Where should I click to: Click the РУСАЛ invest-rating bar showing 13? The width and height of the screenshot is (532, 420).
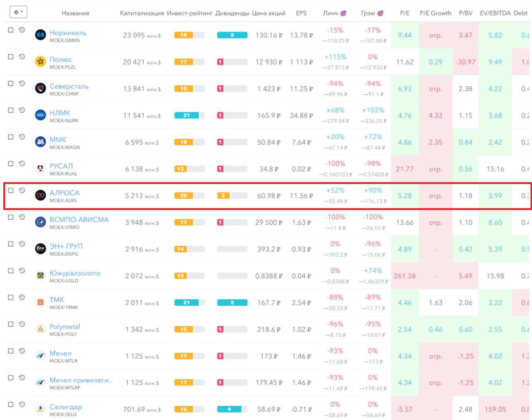(x=189, y=169)
